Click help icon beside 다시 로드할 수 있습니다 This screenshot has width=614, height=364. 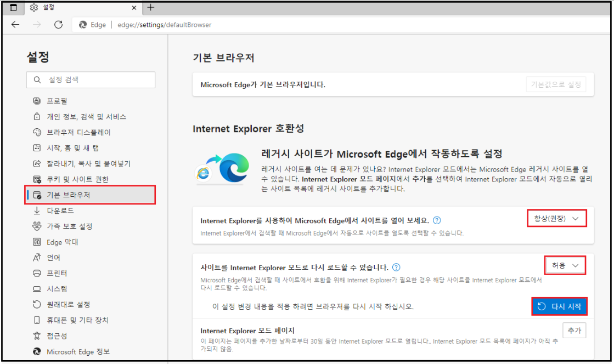(x=396, y=268)
